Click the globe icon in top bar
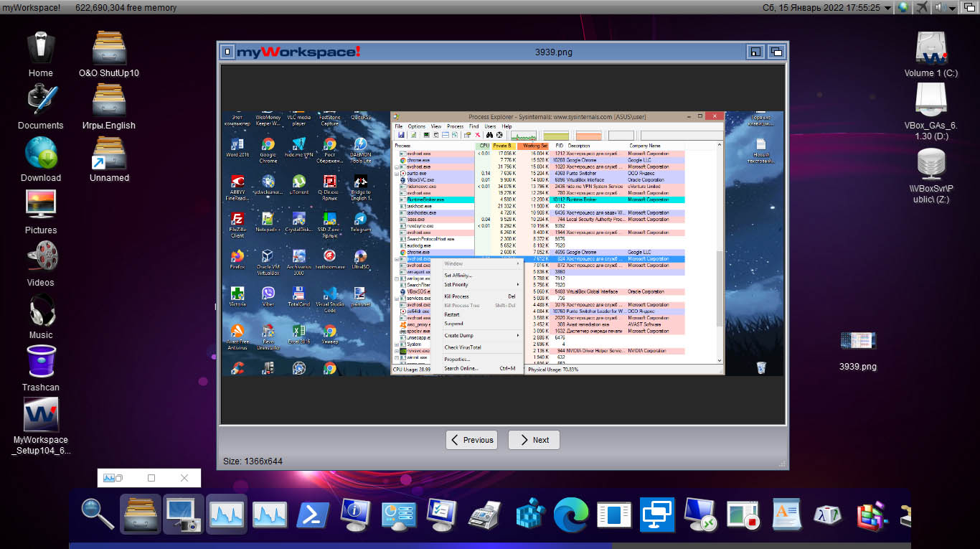 (903, 7)
